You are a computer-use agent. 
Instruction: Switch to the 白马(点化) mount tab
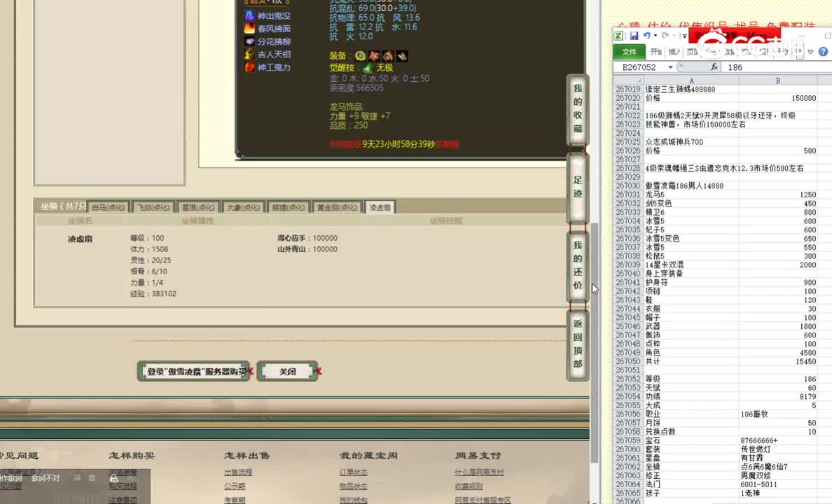[108, 207]
